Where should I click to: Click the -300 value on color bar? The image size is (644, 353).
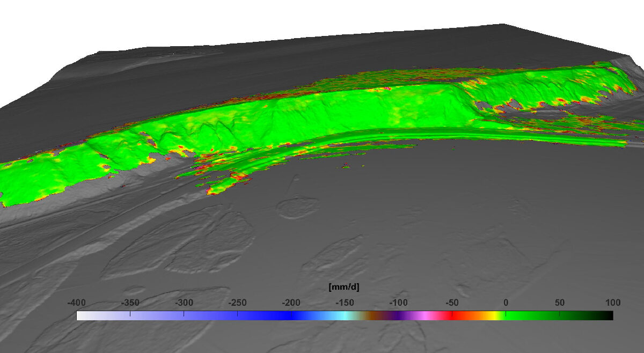pyautogui.click(x=184, y=303)
